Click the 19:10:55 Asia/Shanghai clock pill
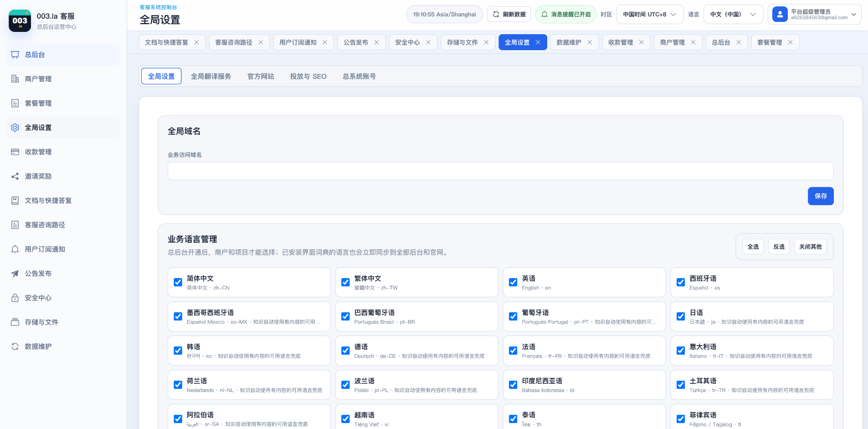Image resolution: width=868 pixels, height=429 pixels. pos(444,14)
